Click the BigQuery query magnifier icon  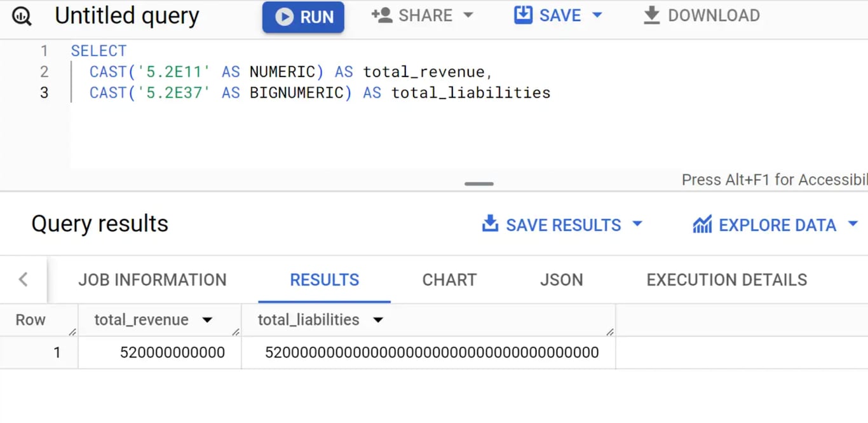click(x=22, y=17)
